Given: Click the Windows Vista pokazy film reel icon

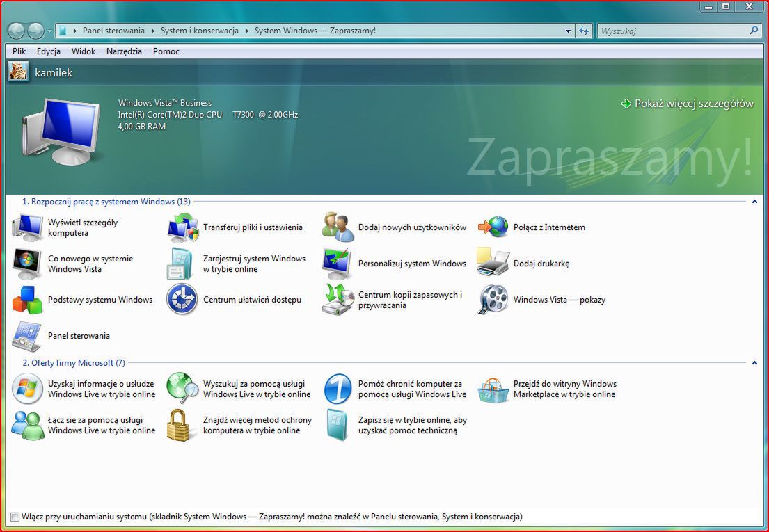Looking at the screenshot, I should (x=493, y=300).
